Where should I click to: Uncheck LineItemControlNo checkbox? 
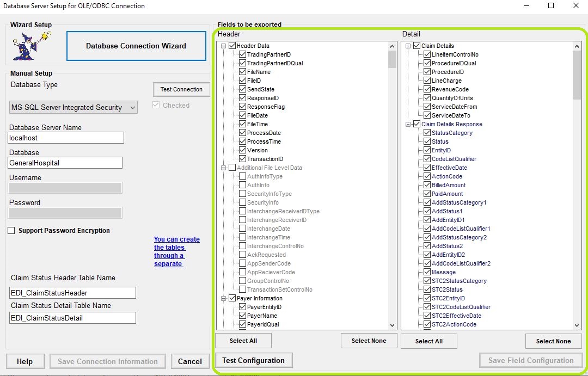click(427, 54)
